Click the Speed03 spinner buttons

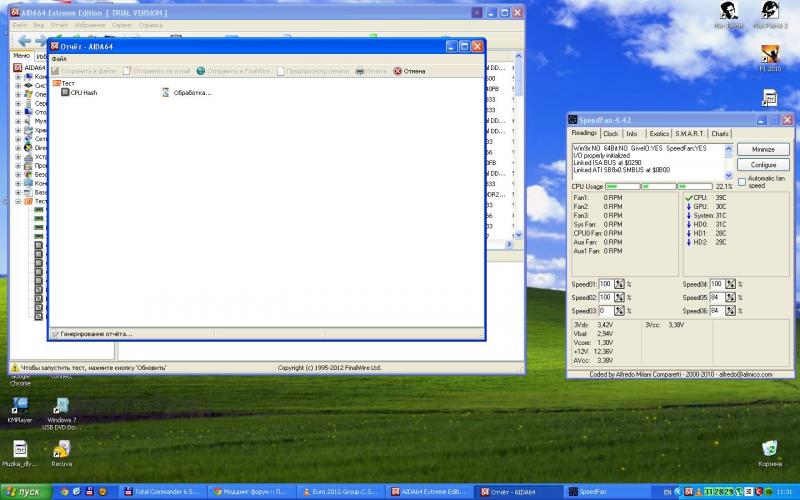coord(619,311)
